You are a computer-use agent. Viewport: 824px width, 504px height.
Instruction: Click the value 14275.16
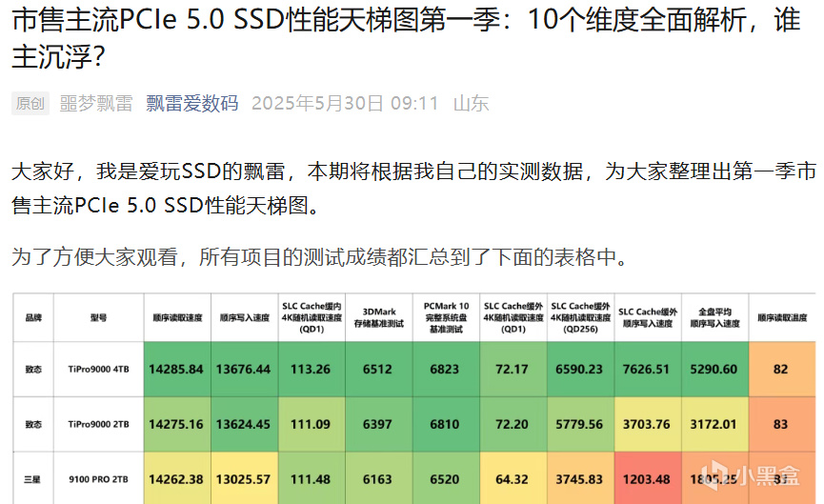click(176, 424)
